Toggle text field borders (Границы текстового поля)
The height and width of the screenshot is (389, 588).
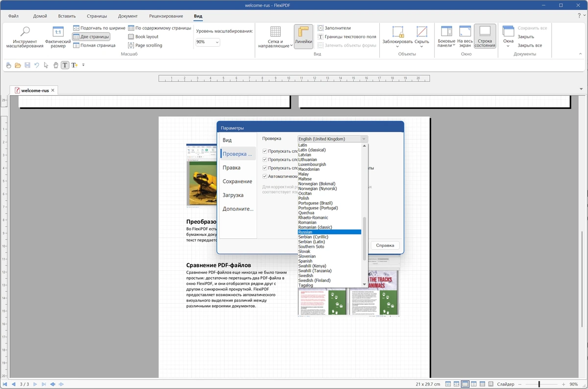(347, 37)
